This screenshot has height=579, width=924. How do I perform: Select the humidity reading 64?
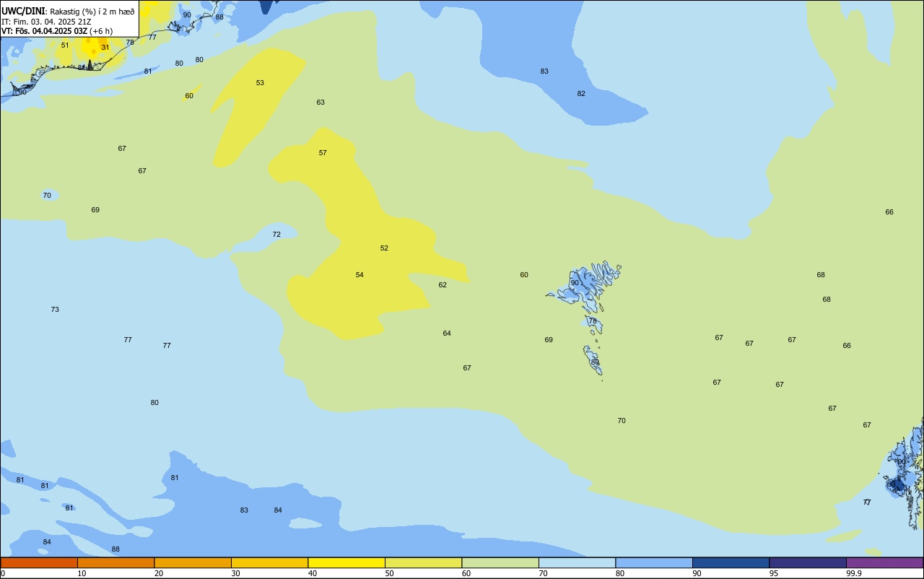point(447,334)
